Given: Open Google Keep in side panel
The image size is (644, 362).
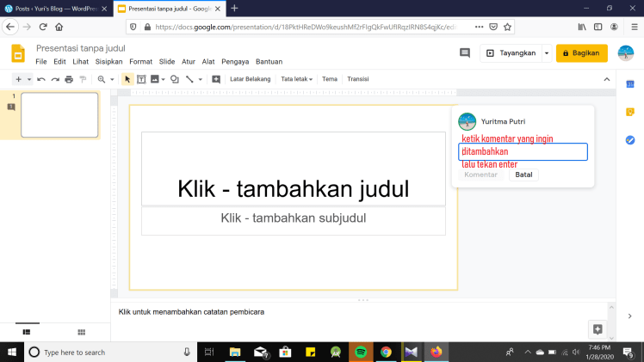Looking at the screenshot, I should [x=630, y=112].
